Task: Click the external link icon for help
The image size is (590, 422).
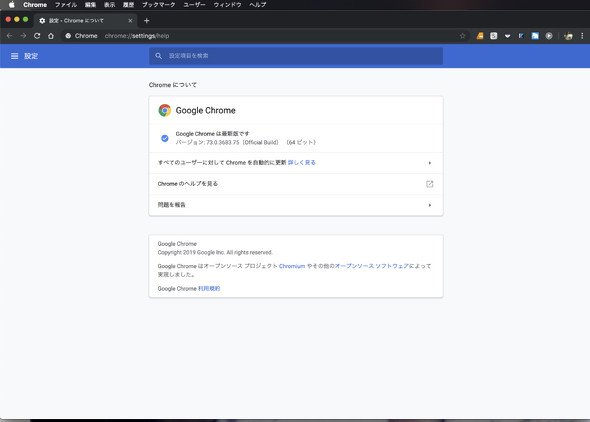Action: point(429,184)
